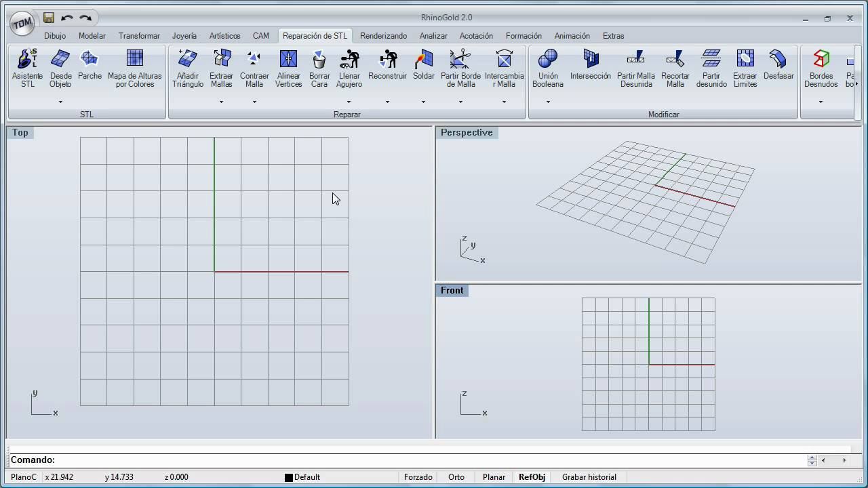Click the Soldar tool icon
Image resolution: width=868 pixels, height=488 pixels.
click(424, 64)
